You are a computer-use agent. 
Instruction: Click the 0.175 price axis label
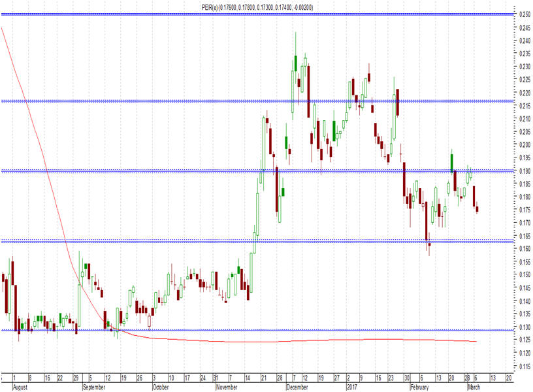(525, 210)
